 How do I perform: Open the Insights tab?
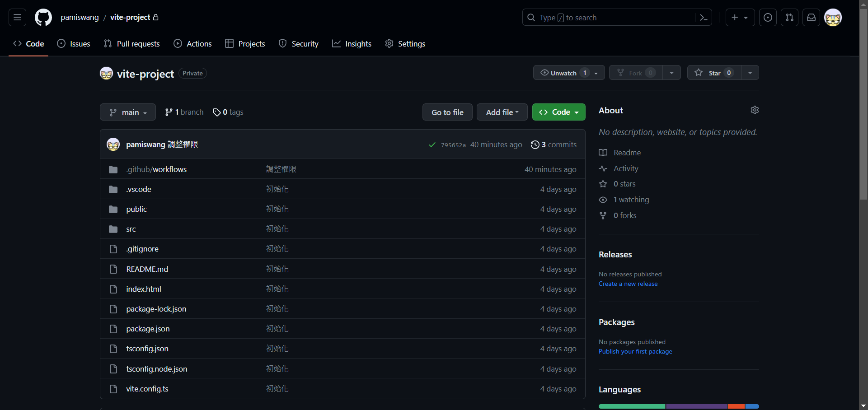coord(352,44)
